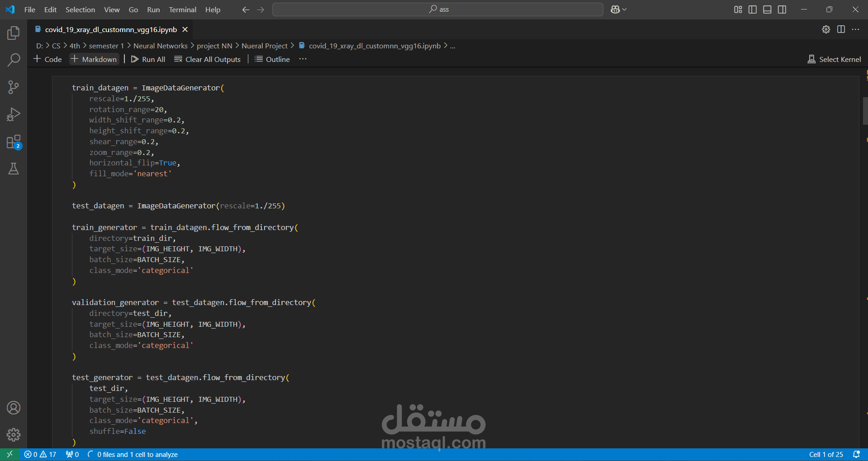Viewport: 868px width, 461px height.
Task: Open Remote Window indicator in status bar
Action: pyautogui.click(x=9, y=455)
